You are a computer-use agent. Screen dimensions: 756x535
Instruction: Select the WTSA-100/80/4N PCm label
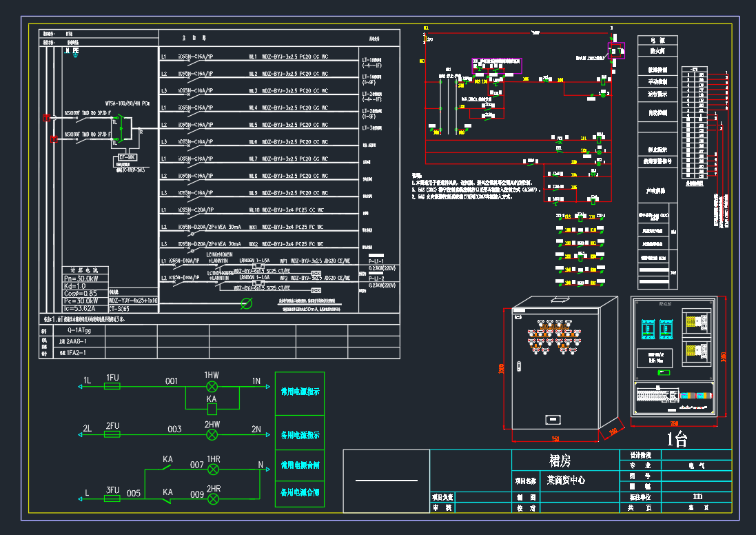pos(127,103)
